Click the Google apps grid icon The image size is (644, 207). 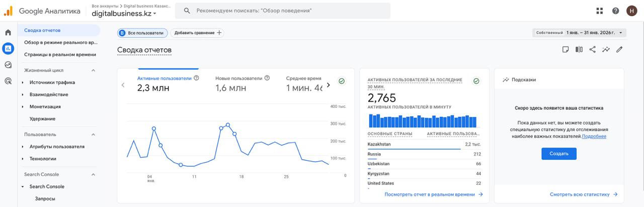coord(599,11)
